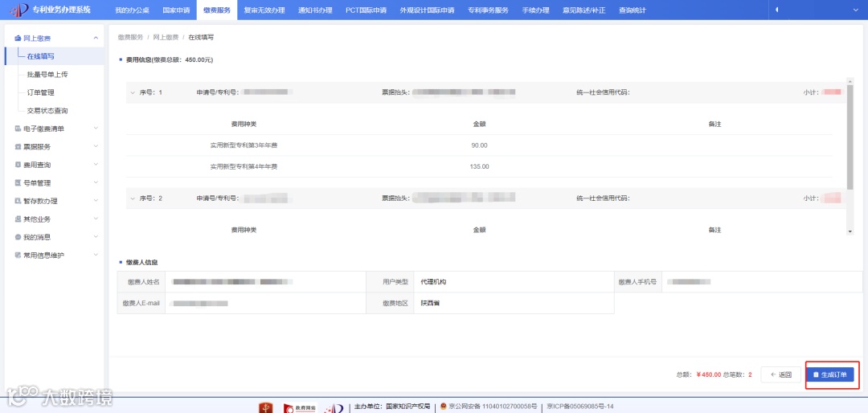Click the 生成订单 button
The width and height of the screenshot is (868, 413).
[x=829, y=374]
